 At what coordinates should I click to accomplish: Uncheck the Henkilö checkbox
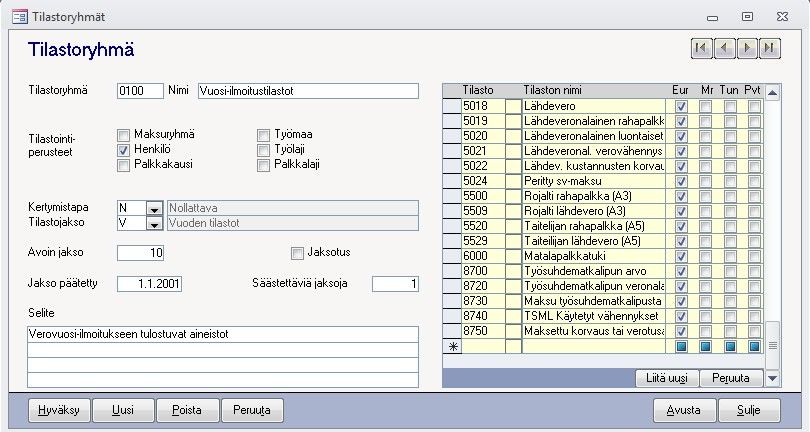tap(124, 150)
